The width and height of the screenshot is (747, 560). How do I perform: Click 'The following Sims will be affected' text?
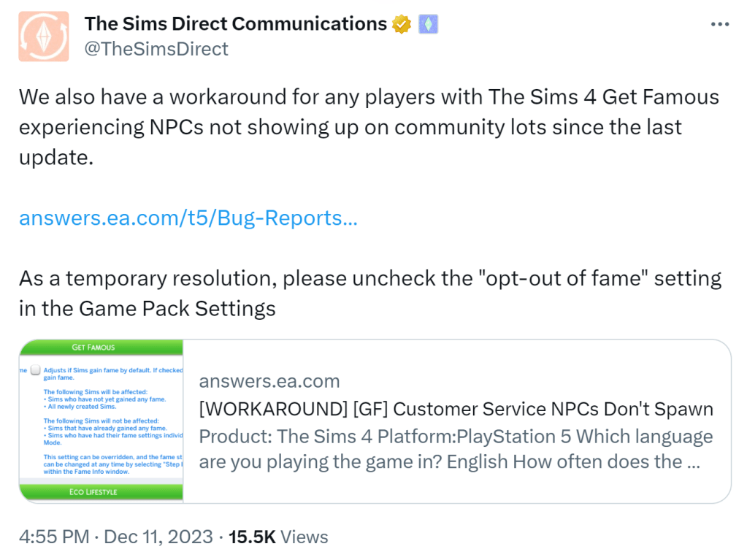pyautogui.click(x=95, y=392)
